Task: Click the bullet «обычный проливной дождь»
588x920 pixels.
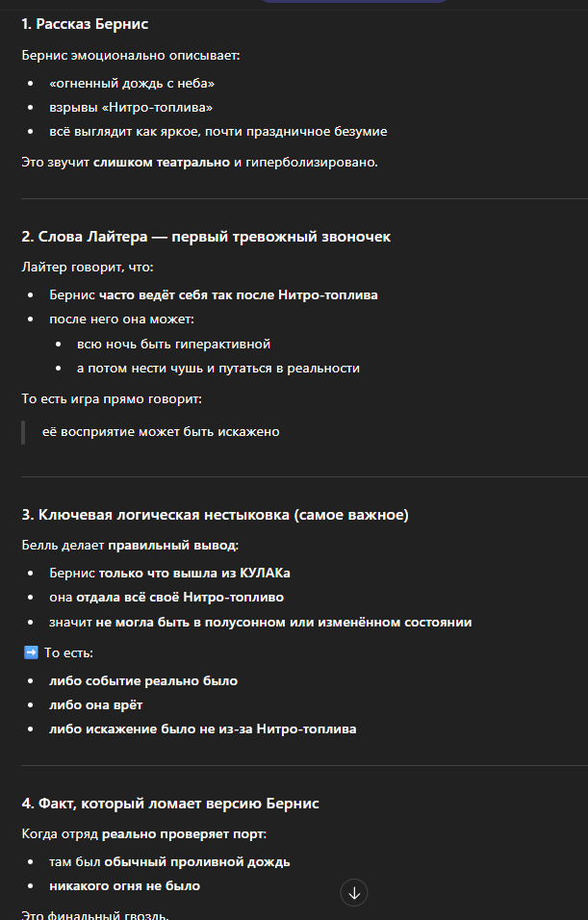Action: click(169, 861)
